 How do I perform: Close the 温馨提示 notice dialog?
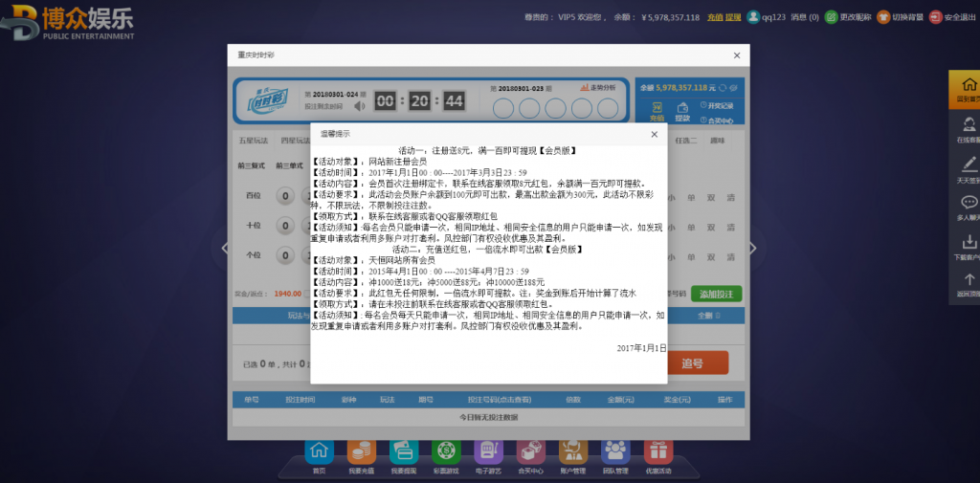click(654, 134)
